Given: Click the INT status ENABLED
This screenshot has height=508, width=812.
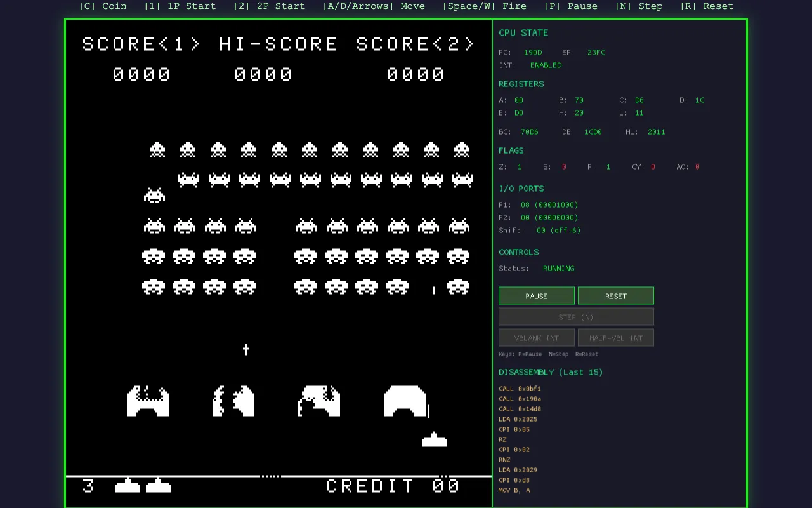Looking at the screenshot, I should point(546,65).
